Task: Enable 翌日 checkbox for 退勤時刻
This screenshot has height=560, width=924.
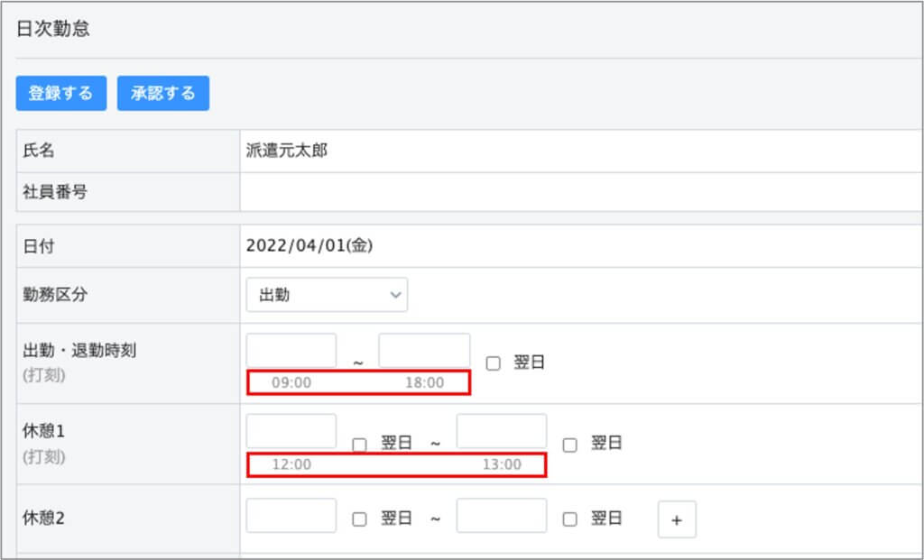Action: click(x=493, y=363)
